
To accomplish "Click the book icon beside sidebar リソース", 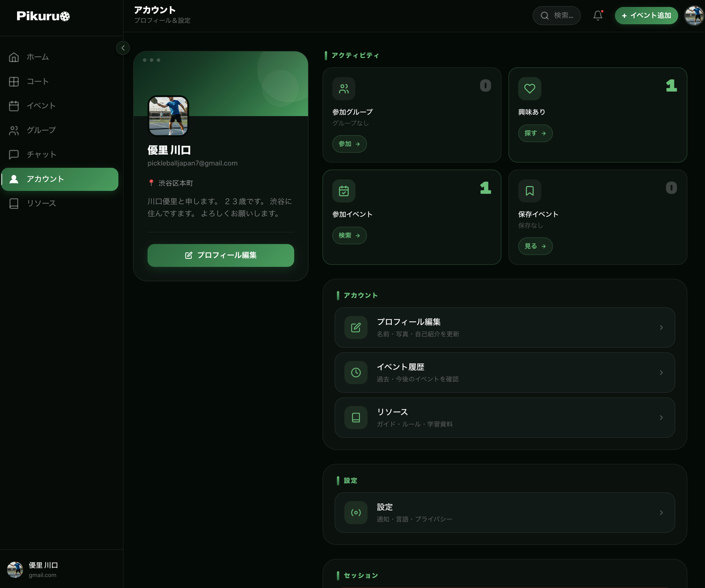I will tap(14, 203).
